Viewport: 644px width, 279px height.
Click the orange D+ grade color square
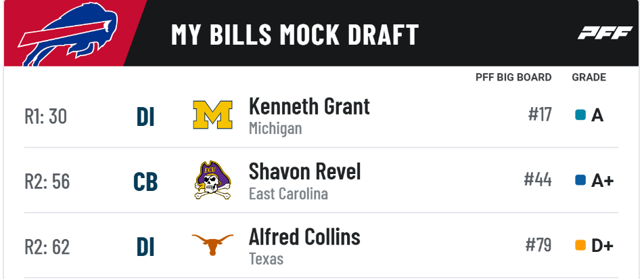pyautogui.click(x=580, y=245)
